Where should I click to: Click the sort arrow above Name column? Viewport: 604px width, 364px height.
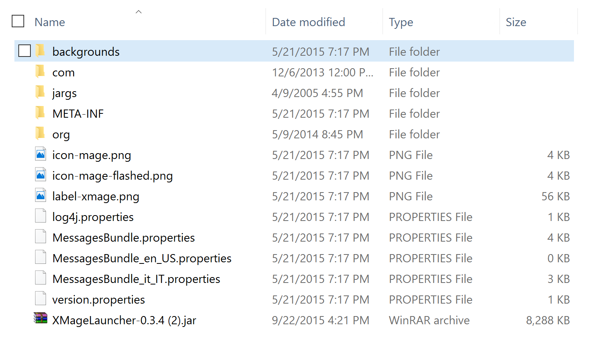[x=138, y=12]
